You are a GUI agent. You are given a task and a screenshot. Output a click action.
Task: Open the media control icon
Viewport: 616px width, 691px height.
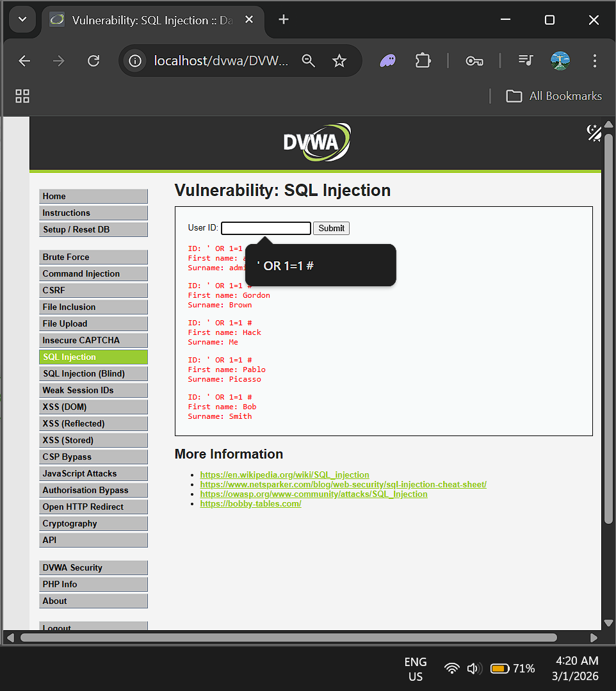526,60
